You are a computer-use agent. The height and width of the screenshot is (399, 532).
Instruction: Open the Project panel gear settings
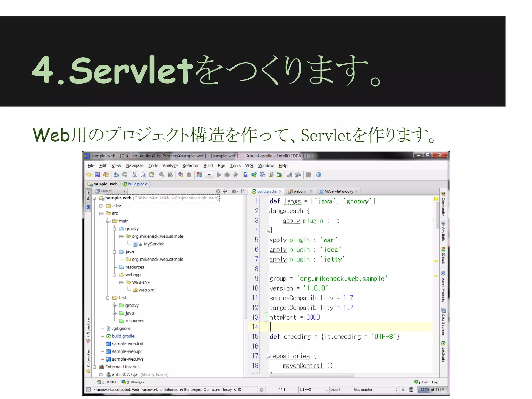pos(235,191)
